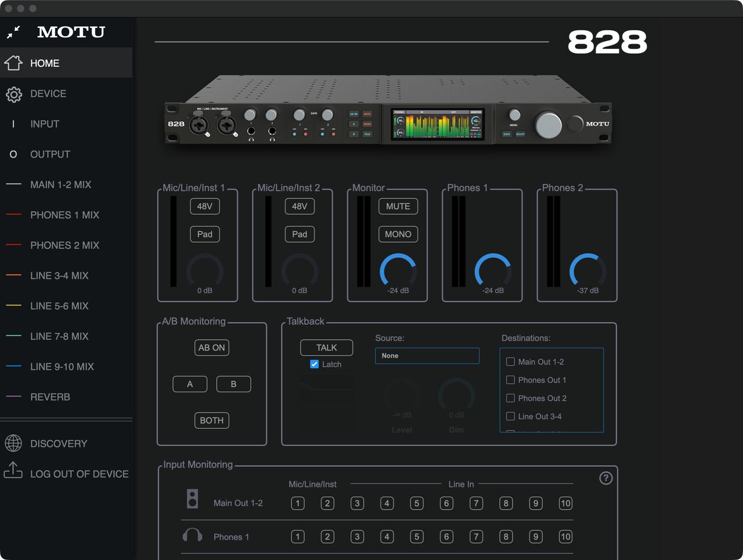This screenshot has width=743, height=560.
Task: Click the talkback Level knob
Action: point(402,395)
